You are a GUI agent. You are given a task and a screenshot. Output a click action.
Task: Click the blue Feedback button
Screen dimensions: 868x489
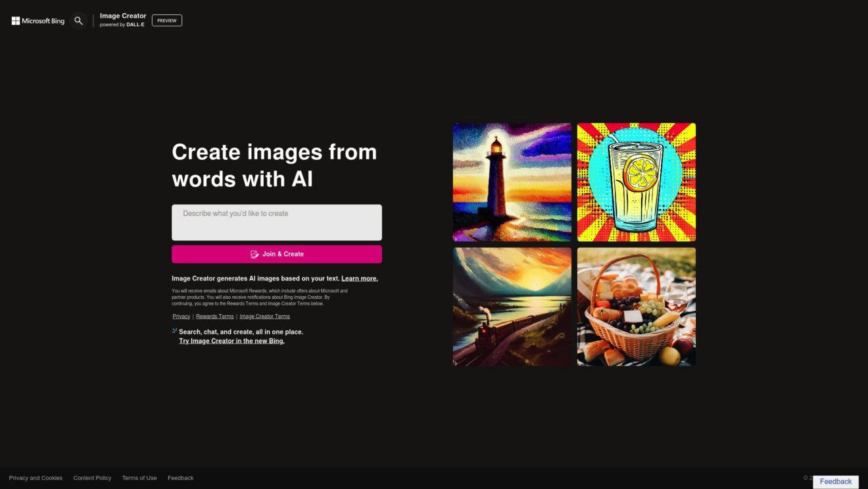click(836, 481)
